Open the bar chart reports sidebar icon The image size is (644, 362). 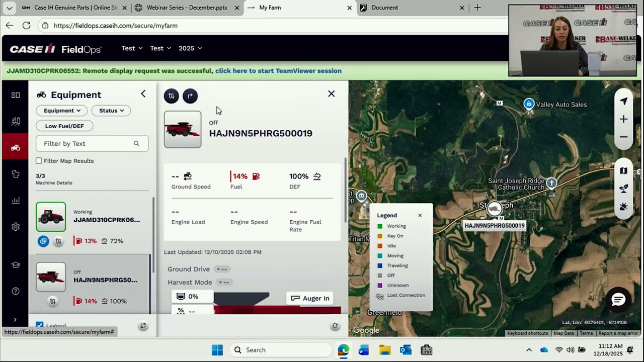click(x=16, y=201)
